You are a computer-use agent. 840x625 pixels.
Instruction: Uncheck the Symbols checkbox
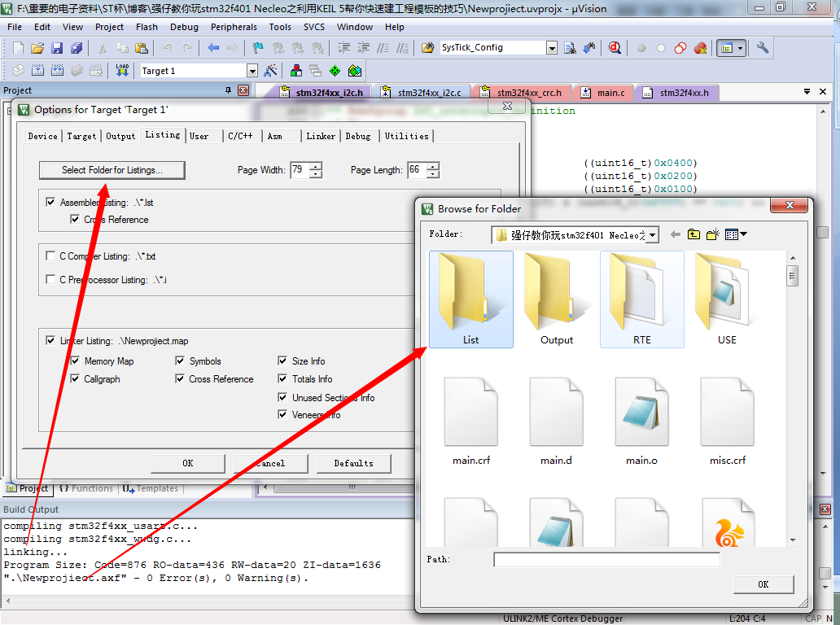click(180, 361)
